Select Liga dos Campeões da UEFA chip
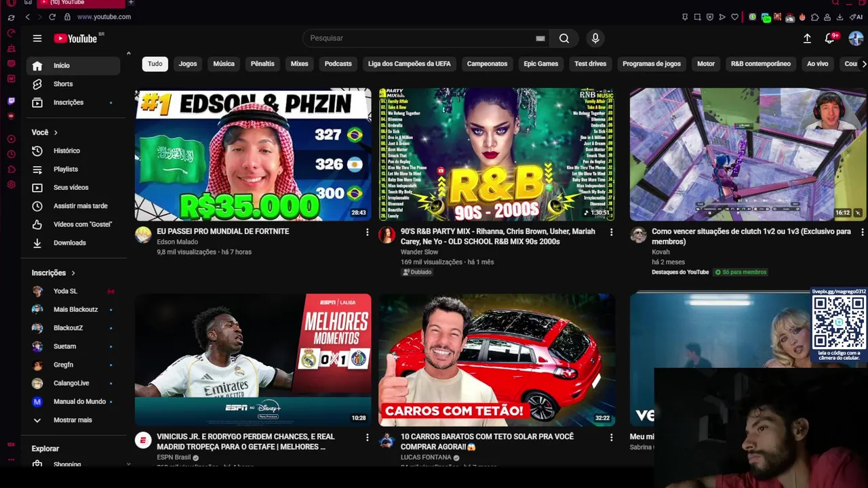The width and height of the screenshot is (868, 488). tap(409, 64)
